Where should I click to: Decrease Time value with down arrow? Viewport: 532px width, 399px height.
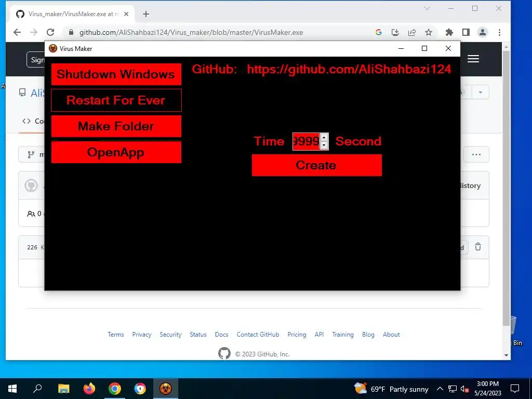(x=324, y=145)
